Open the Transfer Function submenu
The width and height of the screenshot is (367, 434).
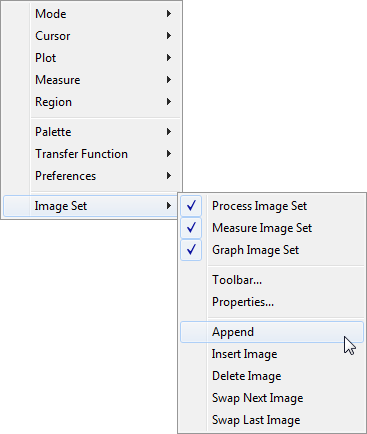pyautogui.click(x=91, y=154)
